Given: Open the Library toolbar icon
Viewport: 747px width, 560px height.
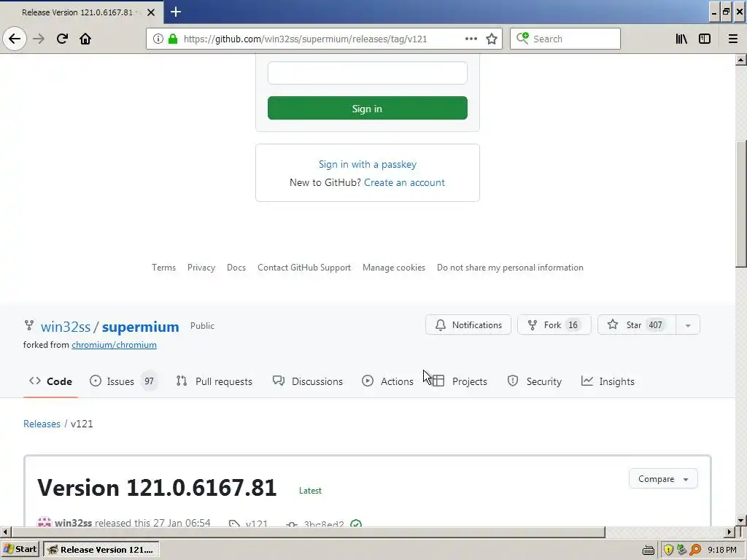Looking at the screenshot, I should (x=681, y=39).
